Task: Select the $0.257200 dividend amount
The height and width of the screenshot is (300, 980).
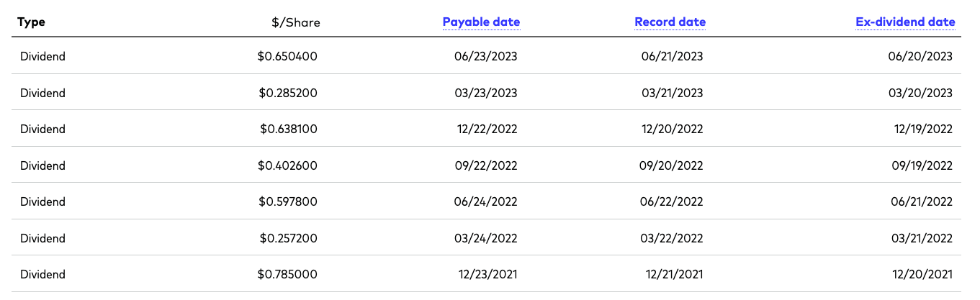Action: [288, 238]
